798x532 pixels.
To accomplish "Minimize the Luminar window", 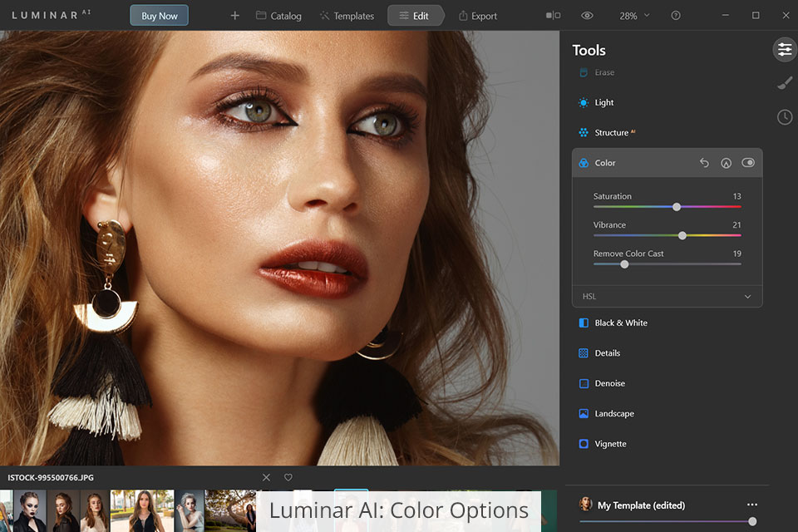I will coord(725,15).
